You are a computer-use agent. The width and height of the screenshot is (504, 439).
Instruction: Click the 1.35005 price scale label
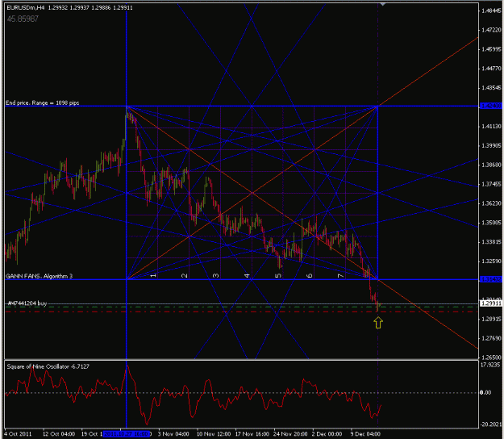[491, 223]
